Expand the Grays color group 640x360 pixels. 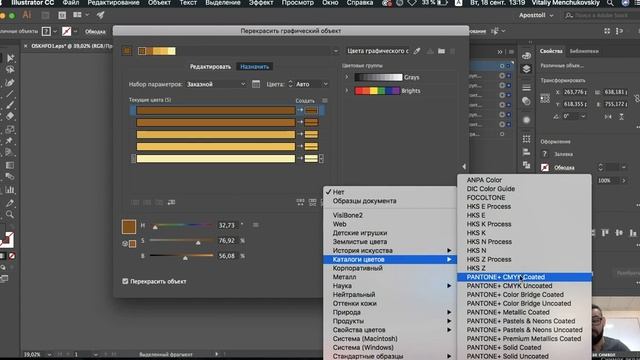click(x=347, y=77)
